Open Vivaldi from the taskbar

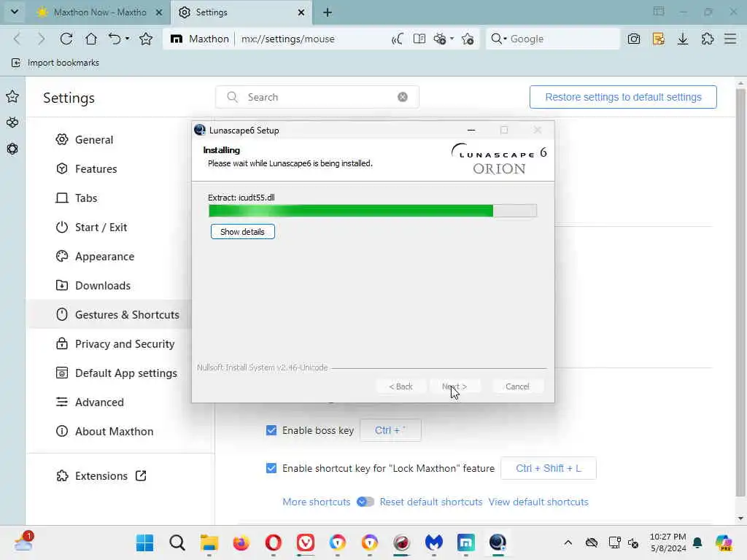point(306,542)
